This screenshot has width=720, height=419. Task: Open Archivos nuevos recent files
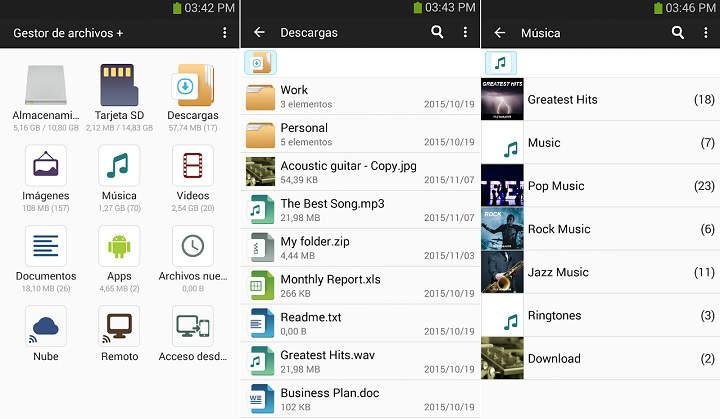192,247
